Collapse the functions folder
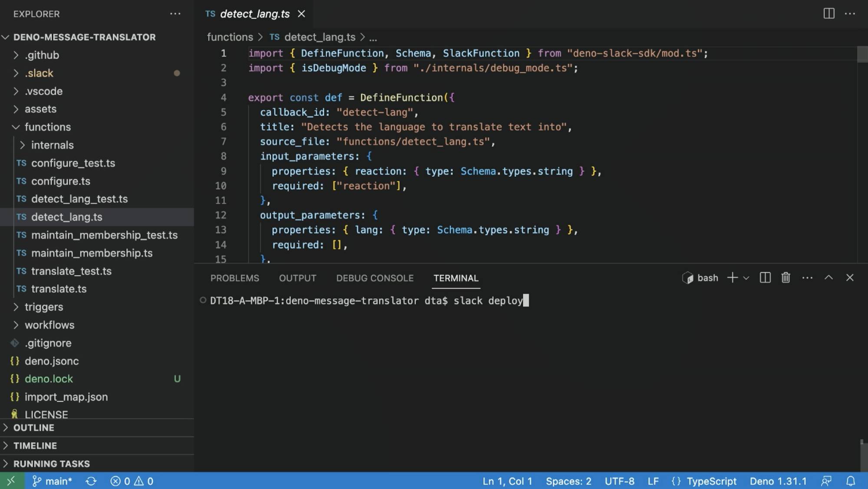The image size is (868, 489). click(47, 127)
